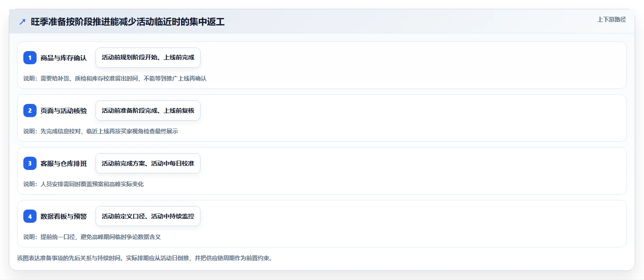Click the number 4 step badge

[x=30, y=216]
